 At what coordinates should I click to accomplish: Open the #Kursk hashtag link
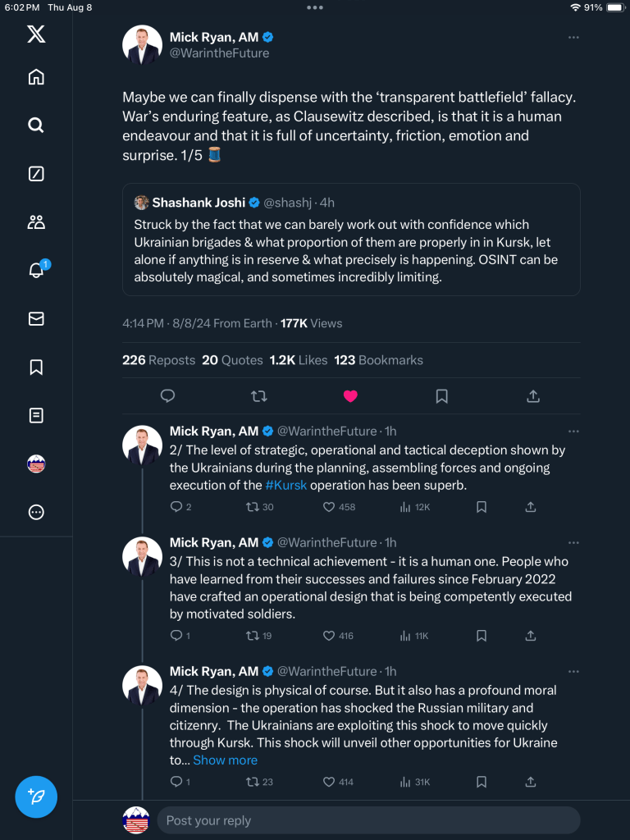point(286,486)
